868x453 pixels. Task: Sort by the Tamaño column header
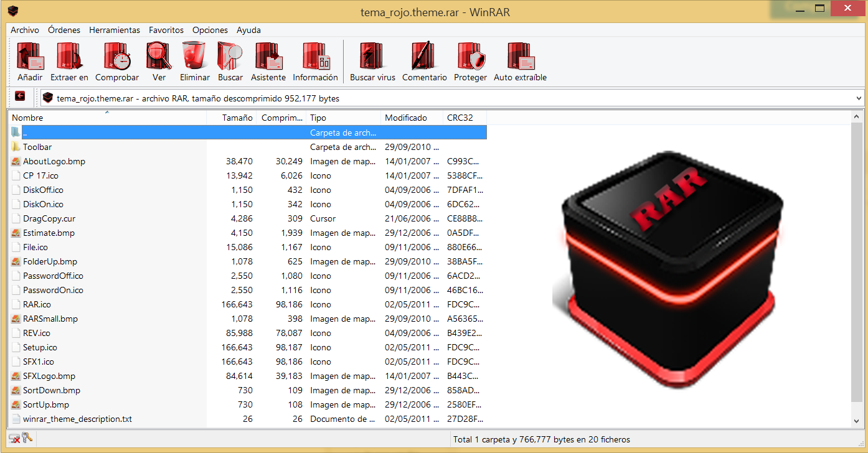[231, 118]
